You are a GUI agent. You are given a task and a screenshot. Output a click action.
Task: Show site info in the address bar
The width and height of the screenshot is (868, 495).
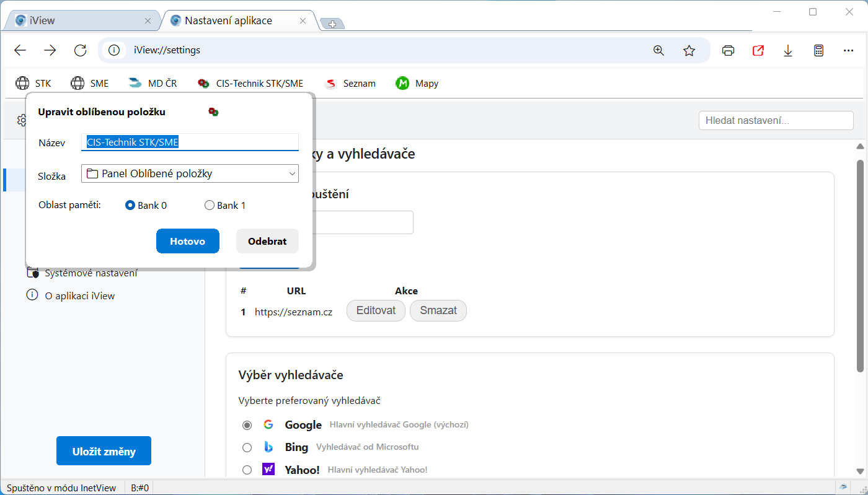tap(113, 51)
